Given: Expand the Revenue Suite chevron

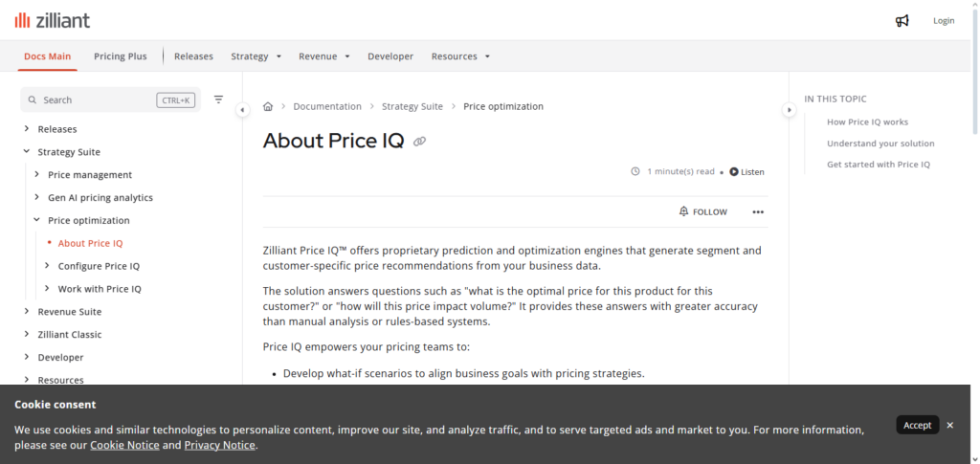Looking at the screenshot, I should [26, 311].
